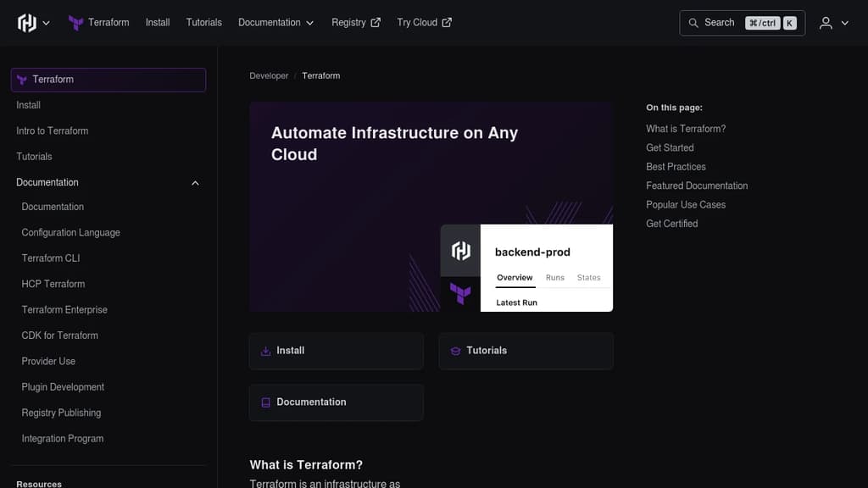Click the 'Latest Run' label
The width and height of the screenshot is (868, 488).
(516, 302)
